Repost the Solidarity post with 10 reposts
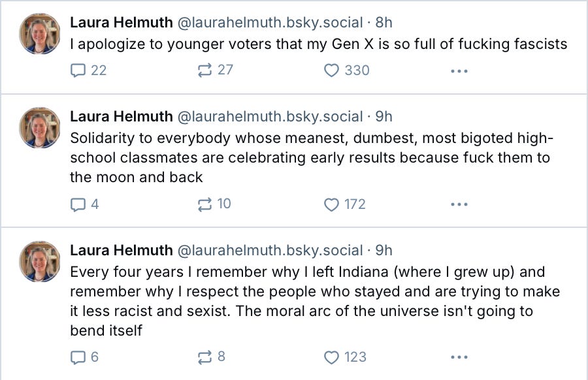The height and width of the screenshot is (380, 588). click(205, 204)
